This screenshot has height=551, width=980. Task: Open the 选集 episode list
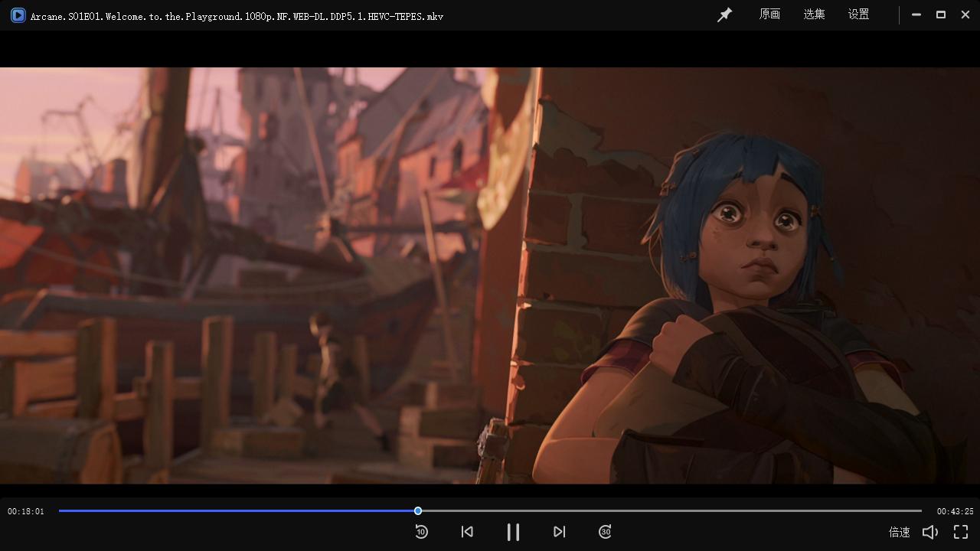coord(814,15)
